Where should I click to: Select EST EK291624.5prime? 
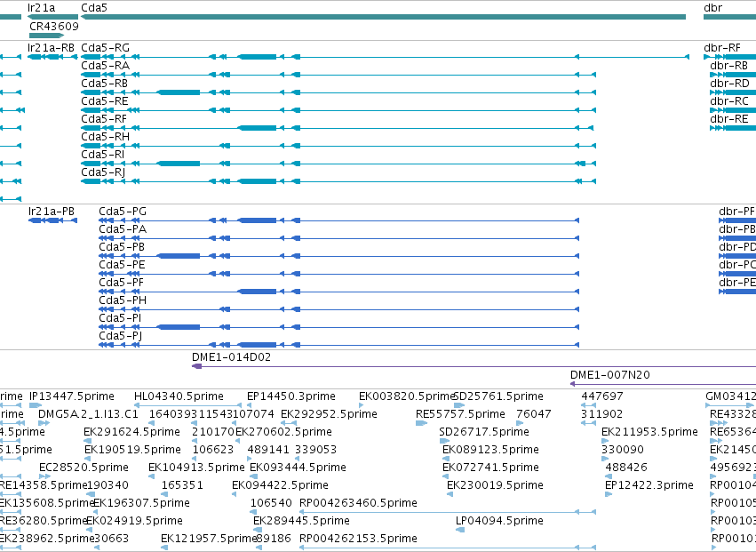(x=131, y=432)
